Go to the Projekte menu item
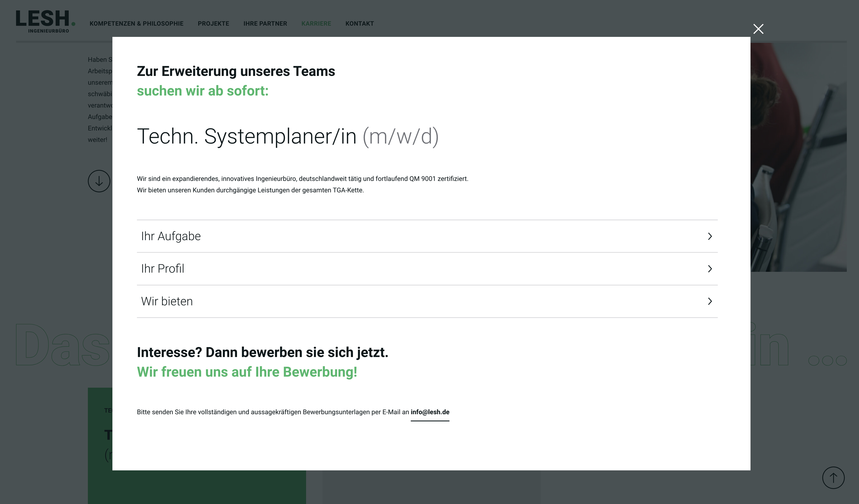 click(x=213, y=23)
